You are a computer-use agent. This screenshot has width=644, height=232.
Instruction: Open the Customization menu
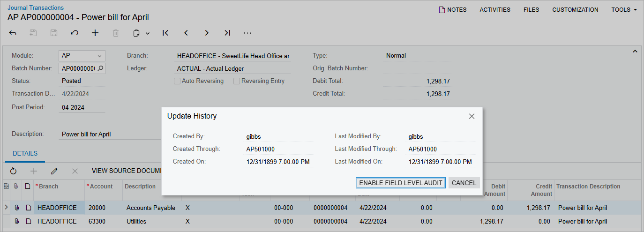coord(575,9)
